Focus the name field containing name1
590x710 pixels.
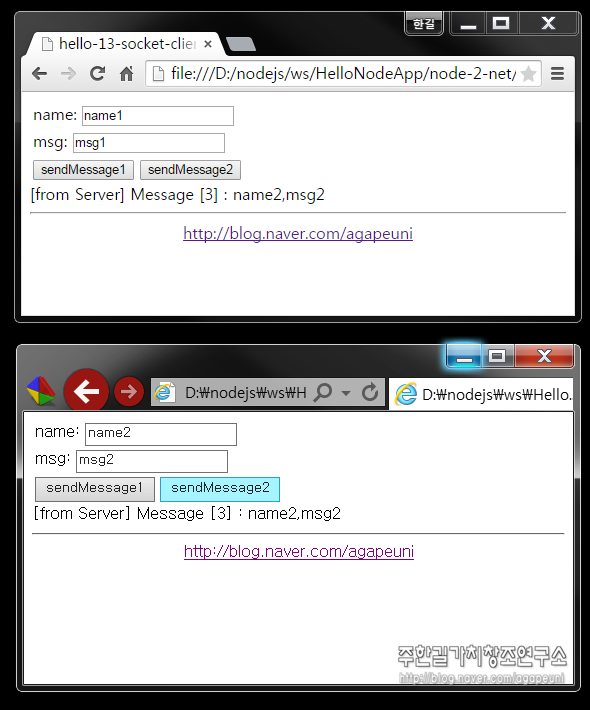158,116
